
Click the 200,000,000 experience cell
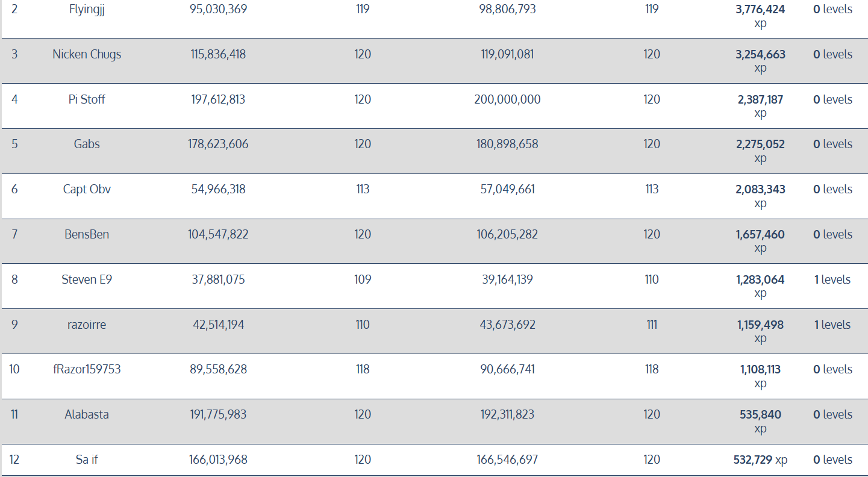coord(507,99)
